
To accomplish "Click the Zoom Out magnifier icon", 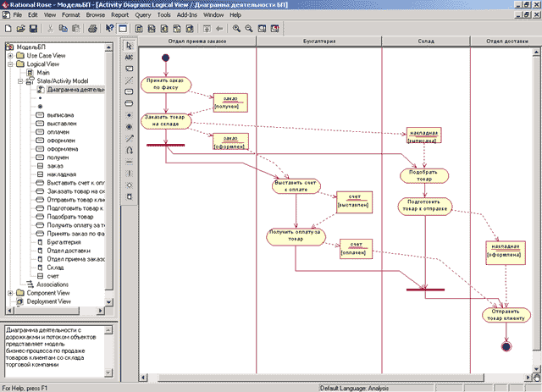I will click(249, 29).
